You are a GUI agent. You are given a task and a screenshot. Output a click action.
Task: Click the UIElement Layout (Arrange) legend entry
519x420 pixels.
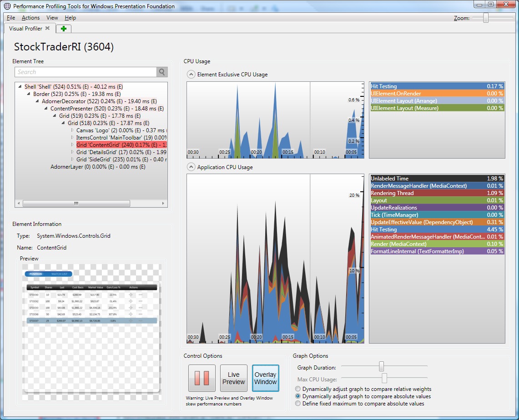pos(437,101)
